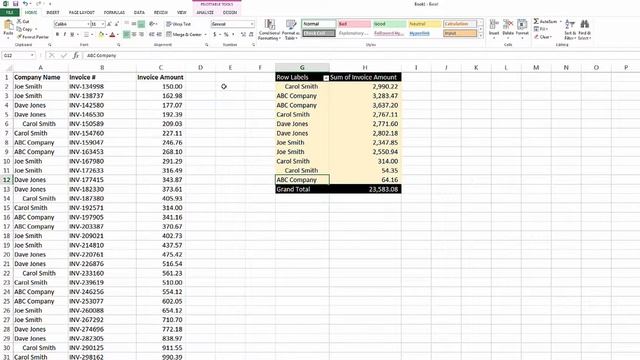
Task: Click Increase Decimal icon
Action: click(243, 35)
